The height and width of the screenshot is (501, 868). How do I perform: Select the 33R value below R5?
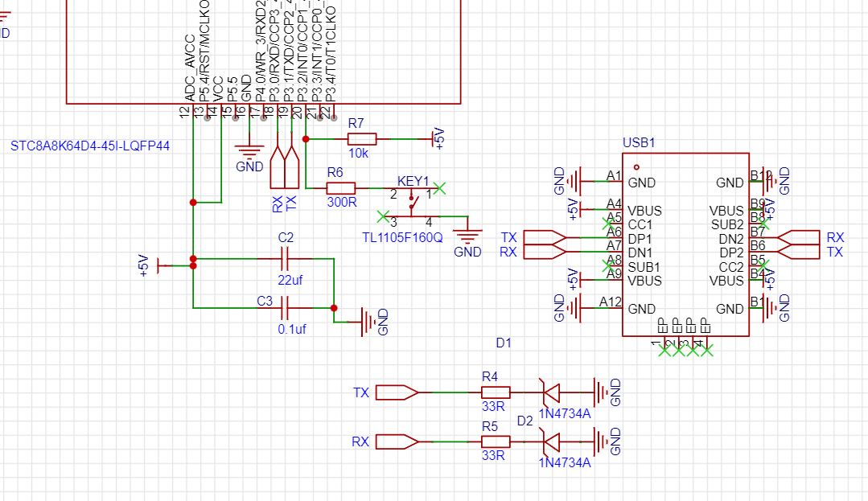[x=492, y=456]
